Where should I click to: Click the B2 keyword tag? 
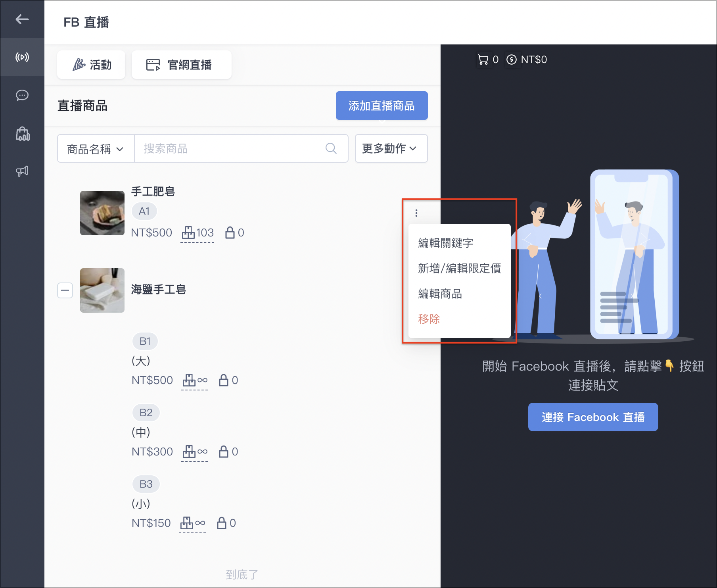146,413
